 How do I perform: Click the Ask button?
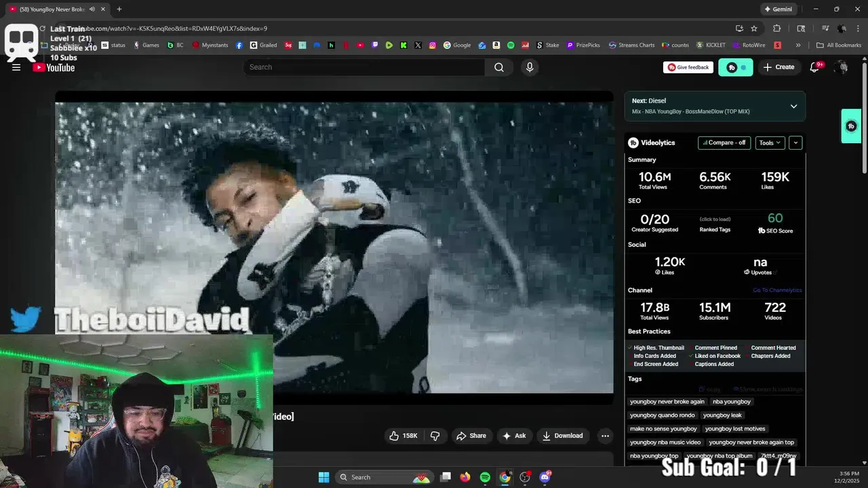click(514, 436)
